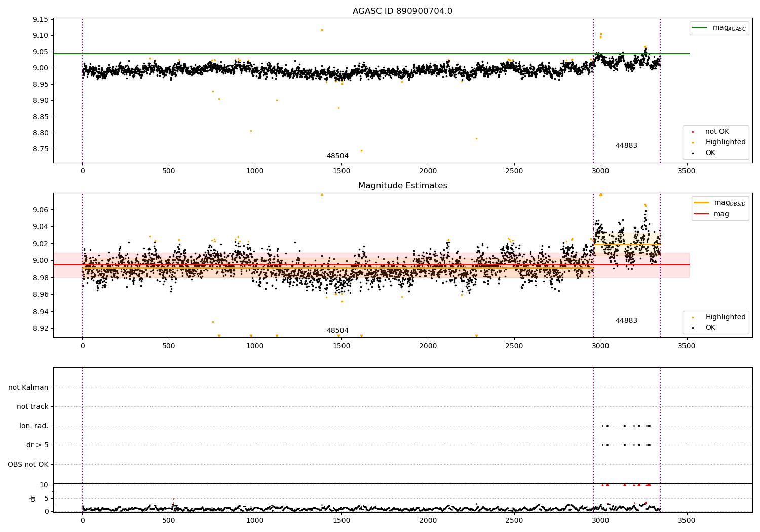Click the 9.04 y-axis tick in middle plot

[41, 227]
